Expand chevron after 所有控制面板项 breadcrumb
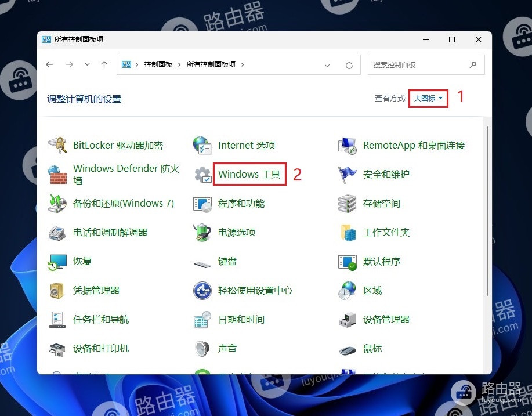The height and width of the screenshot is (416, 532). click(243, 64)
